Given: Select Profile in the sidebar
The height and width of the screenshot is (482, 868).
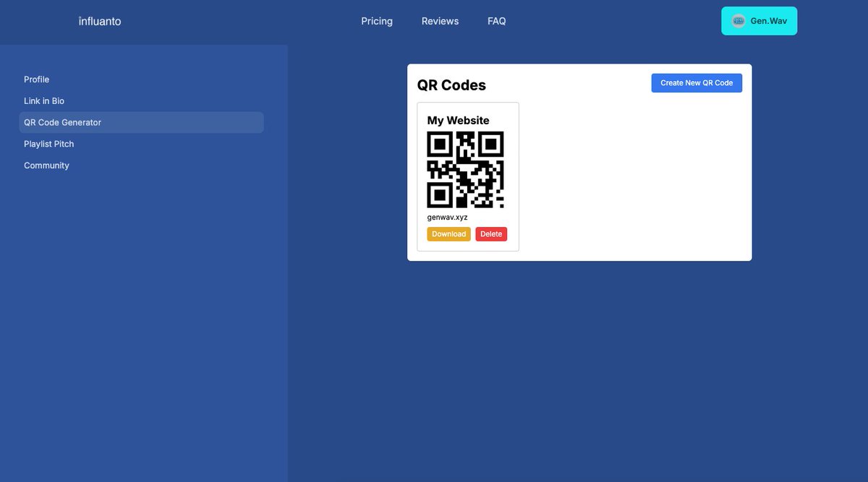Looking at the screenshot, I should pyautogui.click(x=141, y=79).
